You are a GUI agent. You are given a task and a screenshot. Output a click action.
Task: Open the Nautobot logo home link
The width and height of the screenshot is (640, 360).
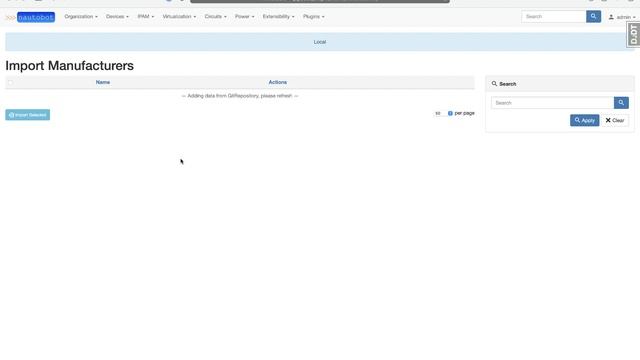tap(30, 17)
